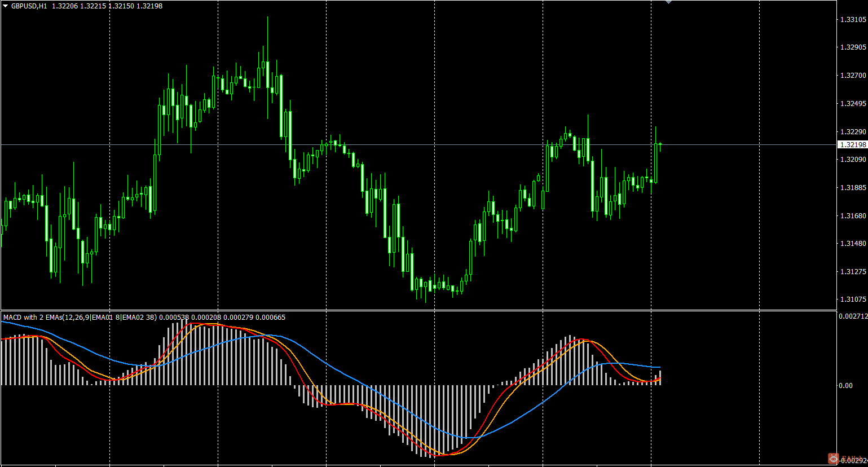Click the red robot watermark icon
The height and width of the screenshot is (467, 868).
tap(833, 459)
